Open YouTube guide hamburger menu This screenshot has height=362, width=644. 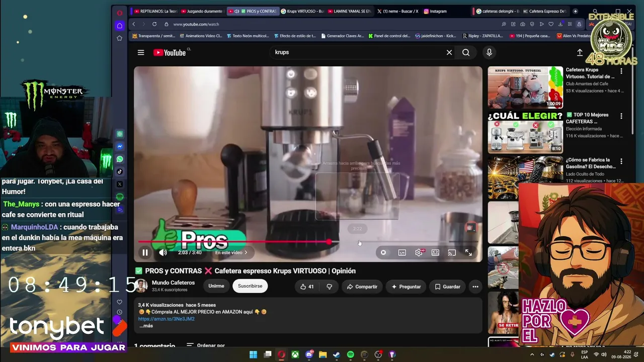(x=141, y=52)
